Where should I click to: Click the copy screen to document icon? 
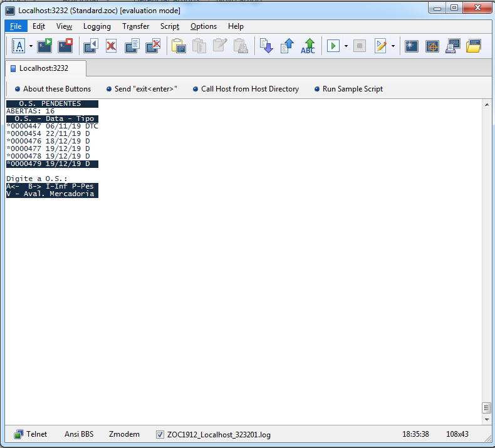(132, 46)
